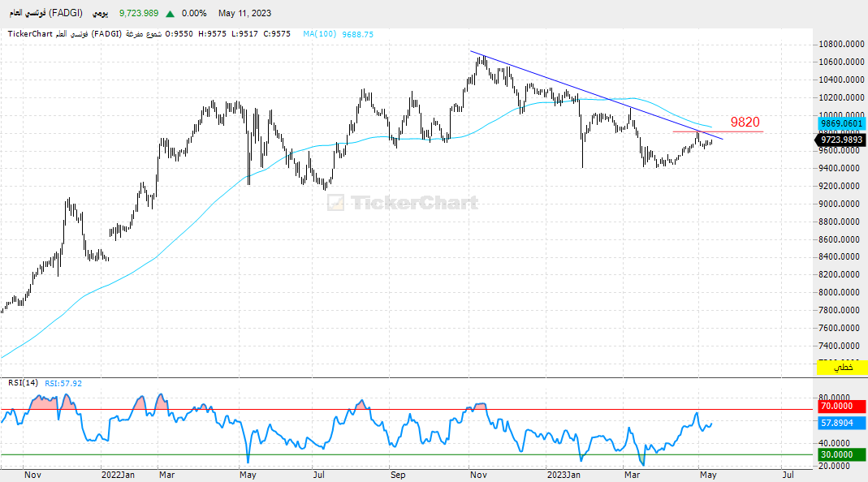The image size is (868, 482).
Task: Select the TickerChart legend title on chart
Action: 30,34
